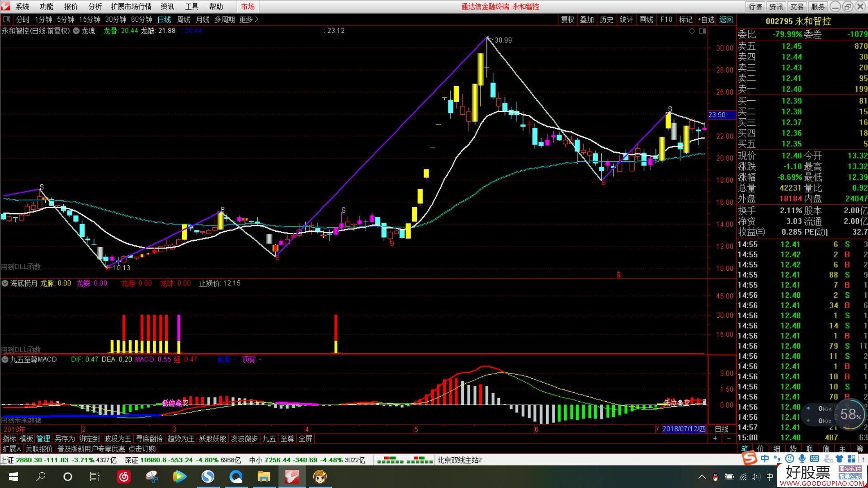Open Sogou emoji smiley panel
Screen dimensions: 868x488
790,459
